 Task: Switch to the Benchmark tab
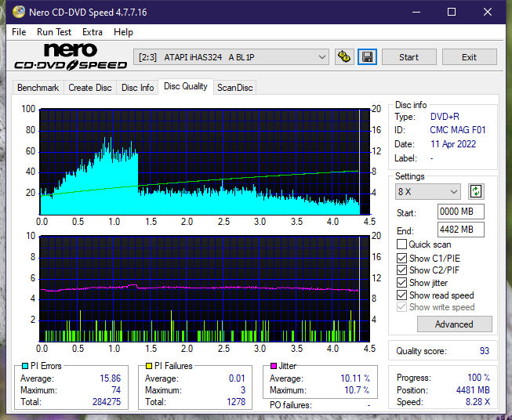click(38, 88)
